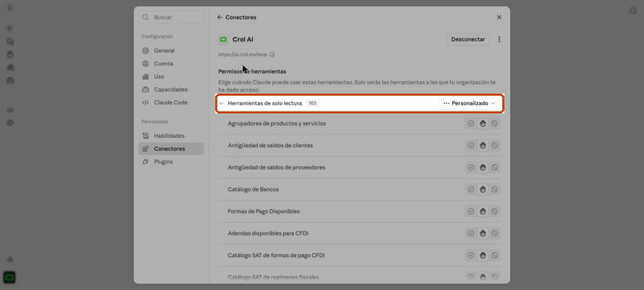Screen dimensions: 644x290
Task: Click 'Antigüedad de saldos de proveedores' label
Action: pyautogui.click(x=276, y=168)
